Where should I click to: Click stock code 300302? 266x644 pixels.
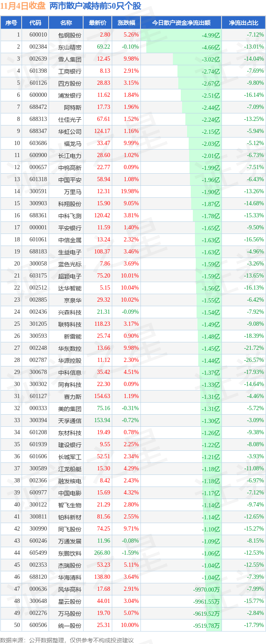(x=38, y=385)
